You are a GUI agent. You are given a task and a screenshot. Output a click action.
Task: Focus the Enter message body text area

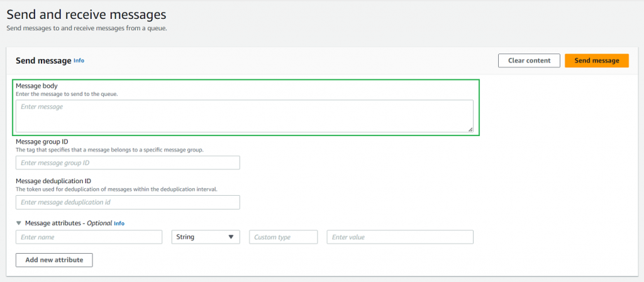coord(244,116)
